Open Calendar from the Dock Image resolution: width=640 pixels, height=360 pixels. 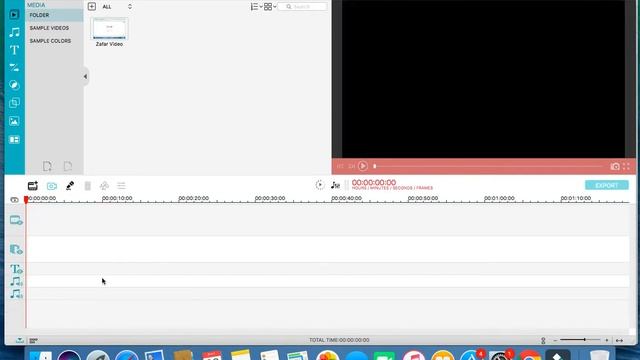(x=212, y=355)
